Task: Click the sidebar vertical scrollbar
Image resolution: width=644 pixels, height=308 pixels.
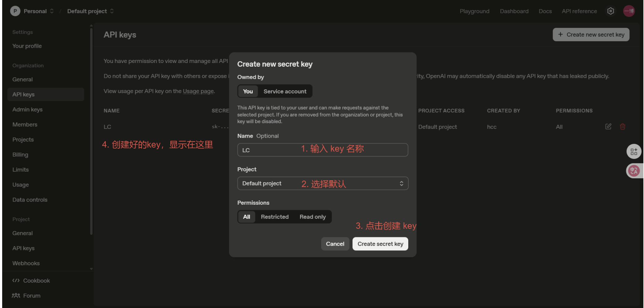Action: (x=91, y=132)
